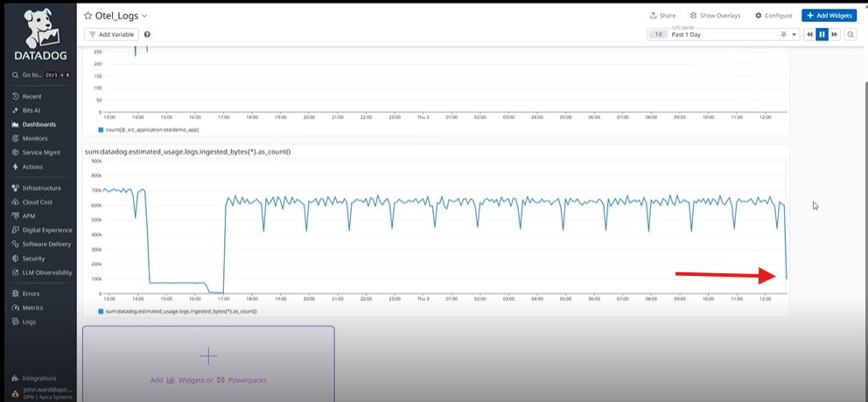The width and height of the screenshot is (868, 402).
Task: Step the time frame backward
Action: coord(808,34)
